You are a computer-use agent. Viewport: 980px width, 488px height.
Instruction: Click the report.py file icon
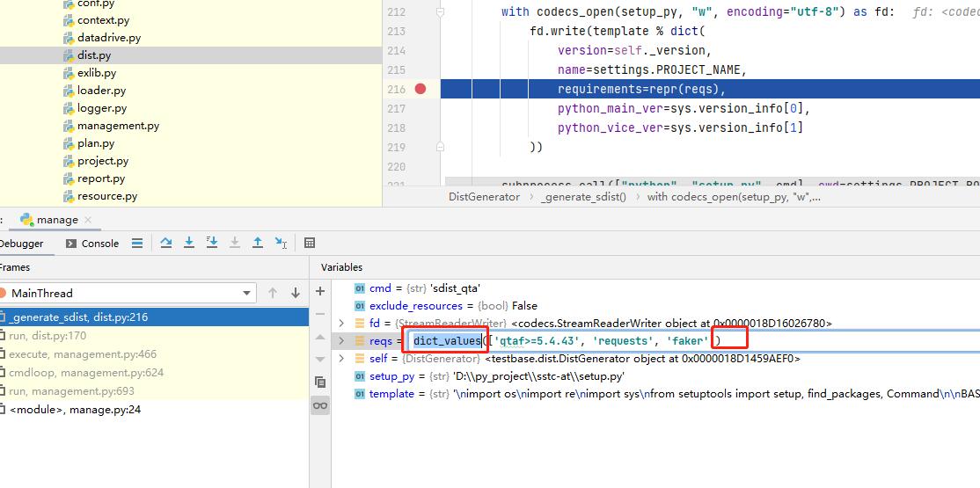tap(69, 178)
